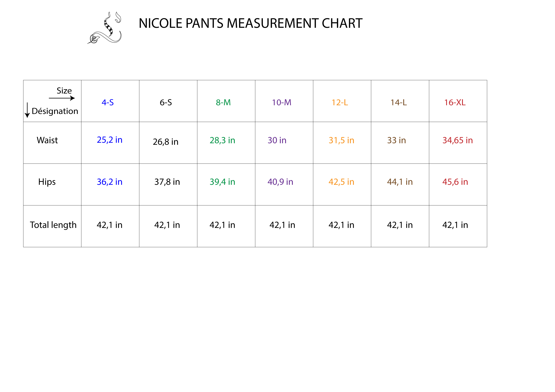Image resolution: width=555 pixels, height=392 pixels.
Task: Click the 40,9 in hips value
Action: [280, 182]
